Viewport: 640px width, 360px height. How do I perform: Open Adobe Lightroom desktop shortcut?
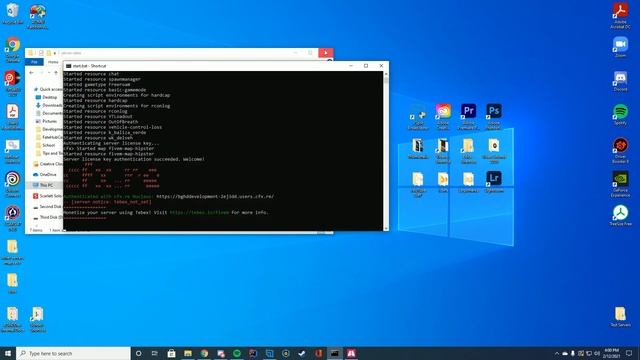(493, 182)
